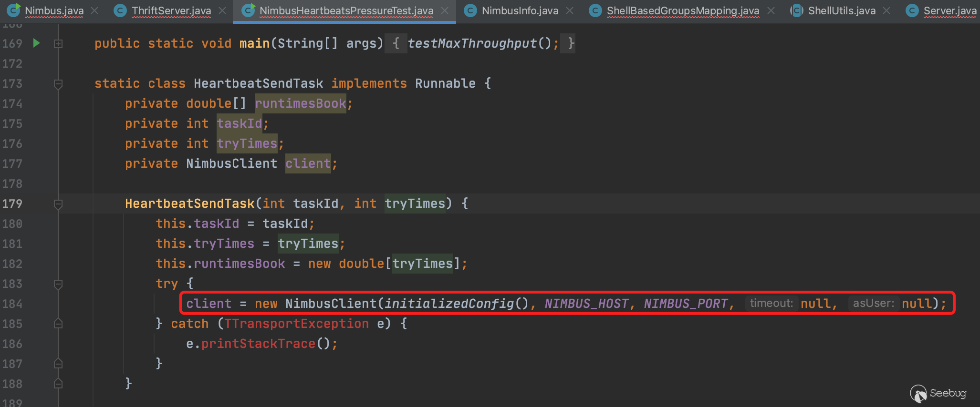Open the Server.java tab
Viewport: 980px width, 407px height.
[950, 10]
